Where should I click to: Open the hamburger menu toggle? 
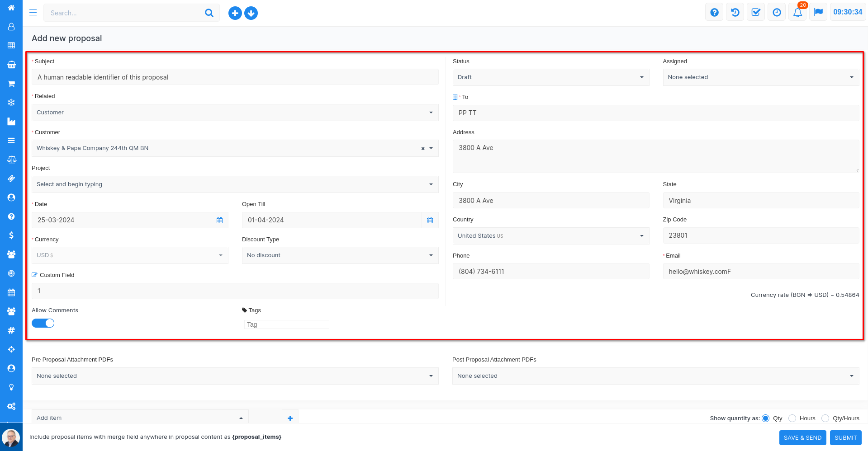click(x=33, y=13)
